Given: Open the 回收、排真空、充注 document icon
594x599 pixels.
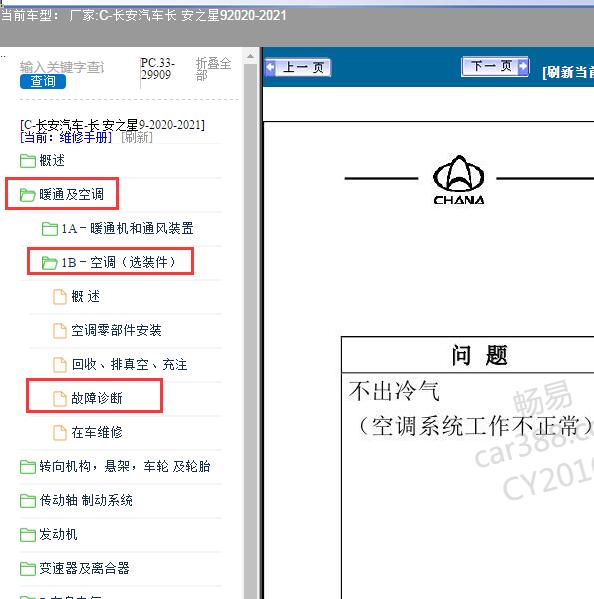Looking at the screenshot, I should click(60, 365).
